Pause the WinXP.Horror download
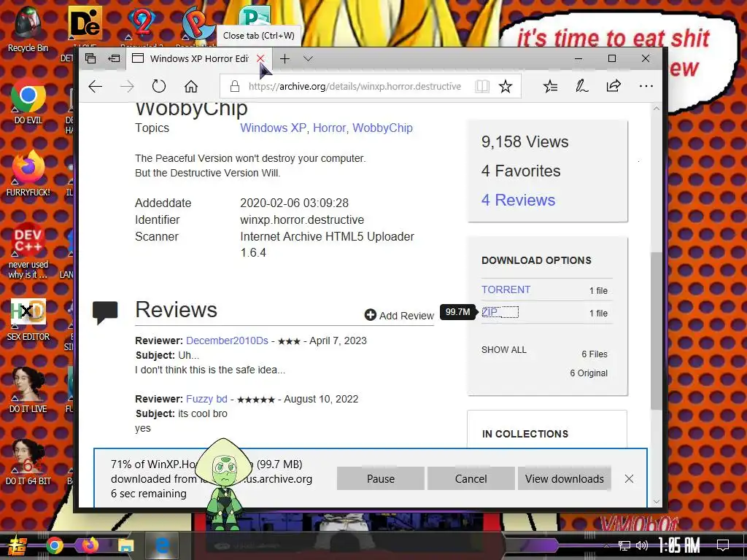 click(x=381, y=478)
